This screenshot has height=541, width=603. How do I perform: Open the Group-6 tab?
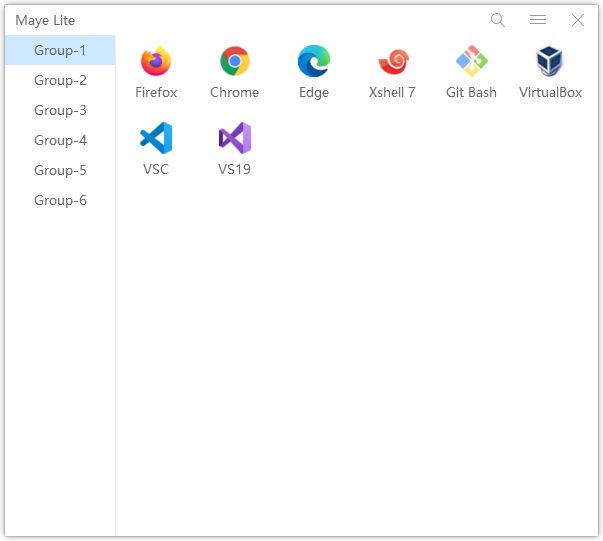[60, 200]
